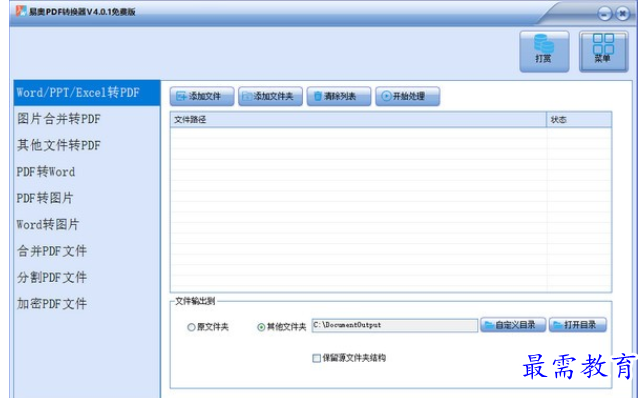Image resolution: width=644 pixels, height=398 pixels.
Task: Click 自定义目录 custom directory button
Action: coord(513,325)
